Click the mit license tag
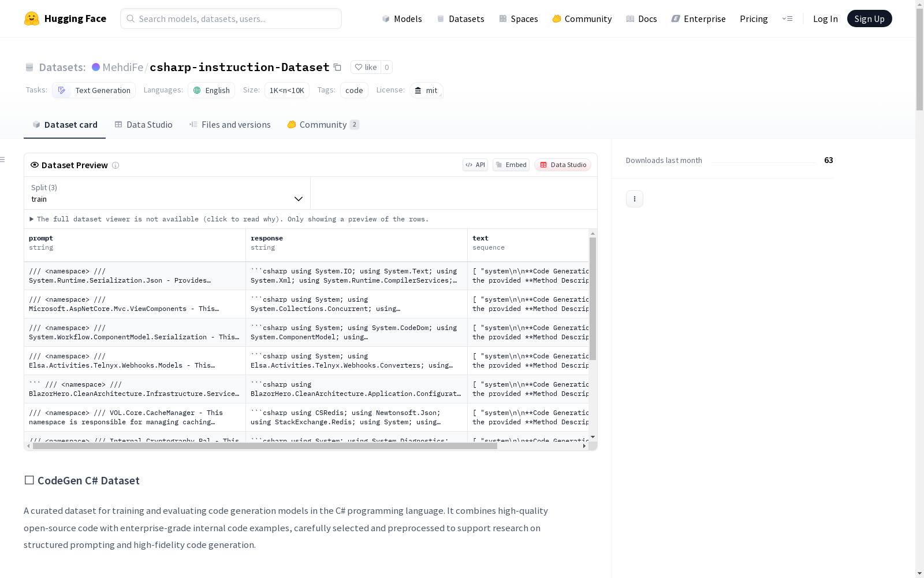 pyautogui.click(x=426, y=90)
